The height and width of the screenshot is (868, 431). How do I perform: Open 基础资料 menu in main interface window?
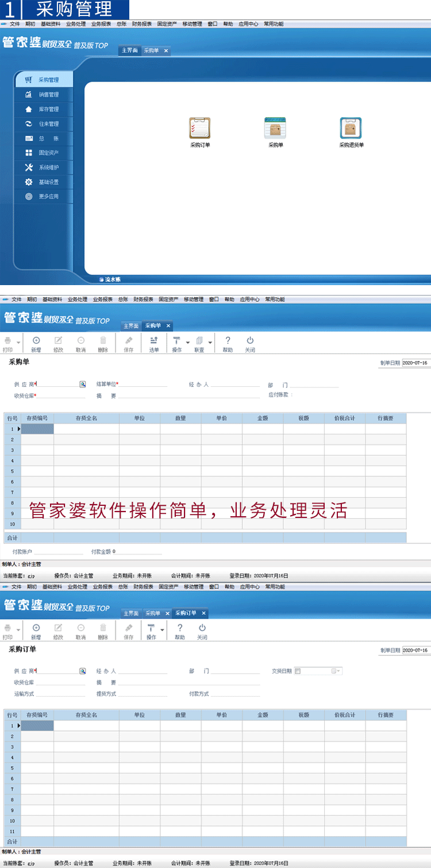[51, 24]
